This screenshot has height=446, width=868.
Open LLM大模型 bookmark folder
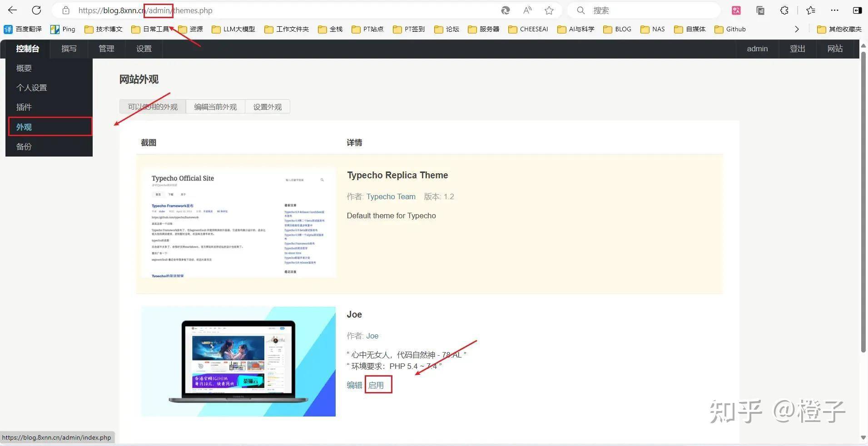point(233,29)
